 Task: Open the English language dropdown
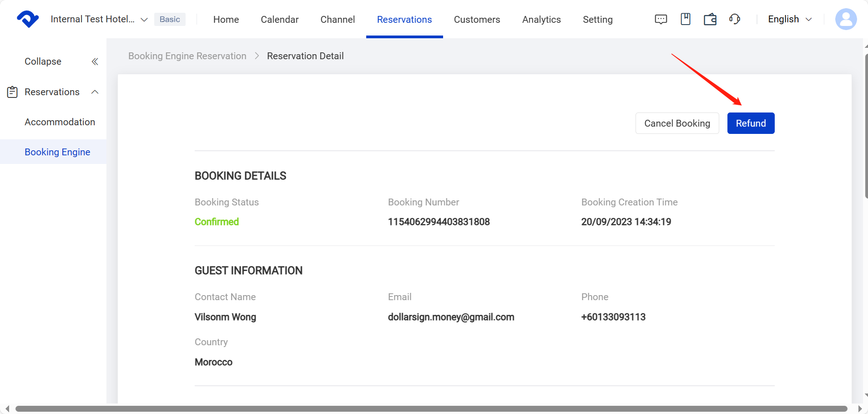790,19
